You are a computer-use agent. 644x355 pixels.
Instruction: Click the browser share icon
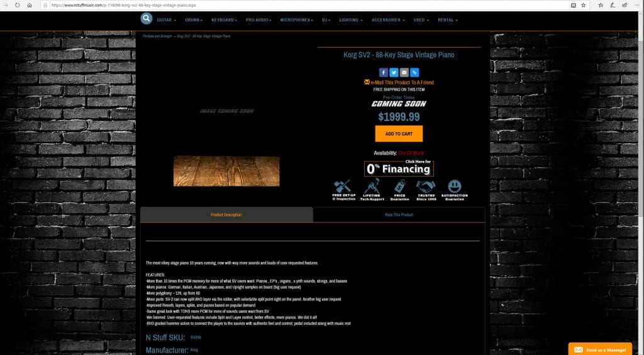625,5
